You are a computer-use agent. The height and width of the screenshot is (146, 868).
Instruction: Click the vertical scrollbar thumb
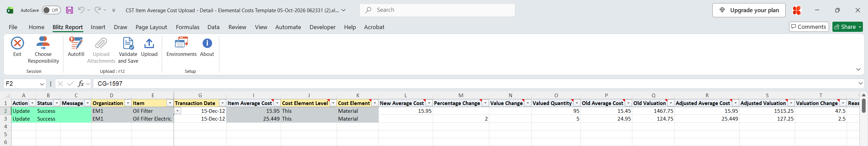[864, 106]
